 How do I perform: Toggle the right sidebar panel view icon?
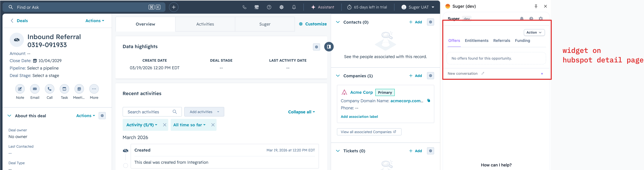pos(329,47)
